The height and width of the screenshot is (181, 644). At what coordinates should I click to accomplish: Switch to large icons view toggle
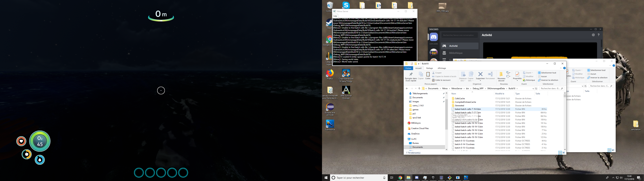564,153
